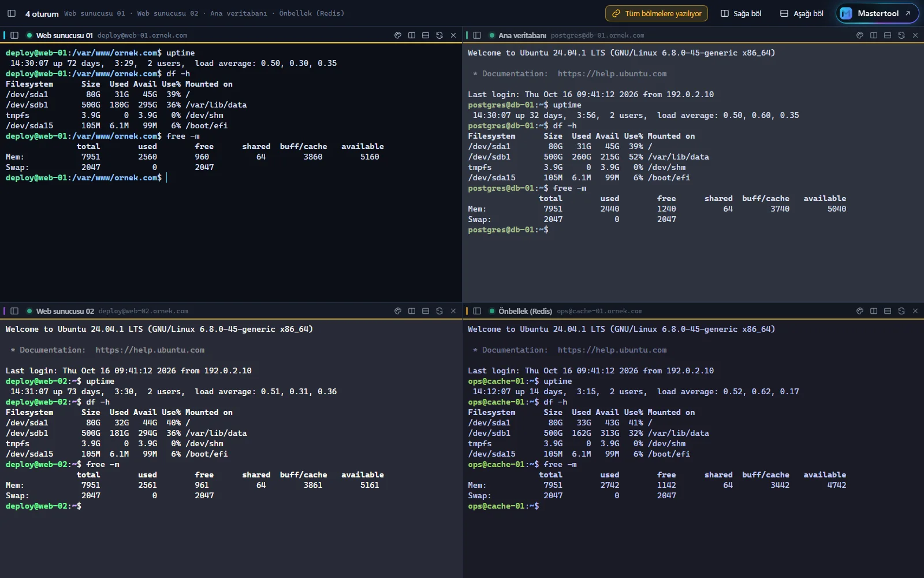Split Web sunucusu 01 pane to the right
The height and width of the screenshot is (578, 924).
click(x=412, y=35)
